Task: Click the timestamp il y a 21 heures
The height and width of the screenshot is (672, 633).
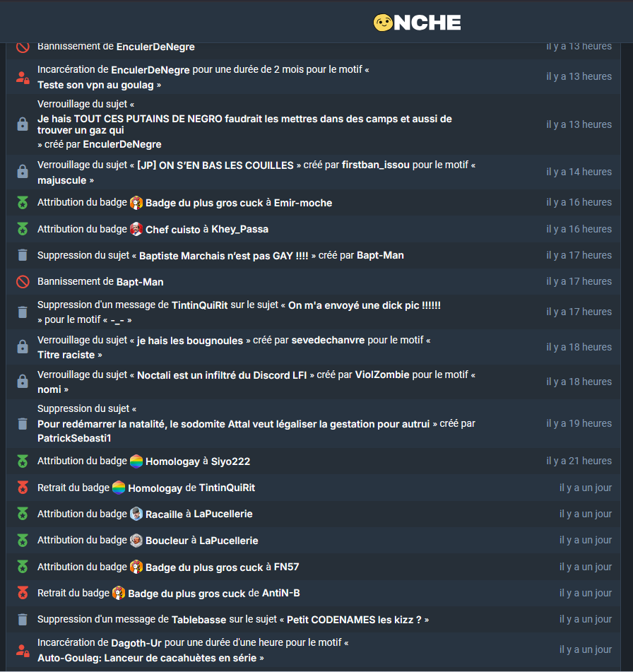Action: (579, 461)
